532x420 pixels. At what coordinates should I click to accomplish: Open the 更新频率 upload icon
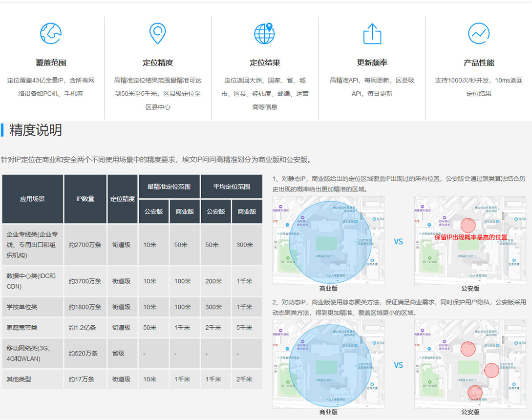pyautogui.click(x=372, y=33)
